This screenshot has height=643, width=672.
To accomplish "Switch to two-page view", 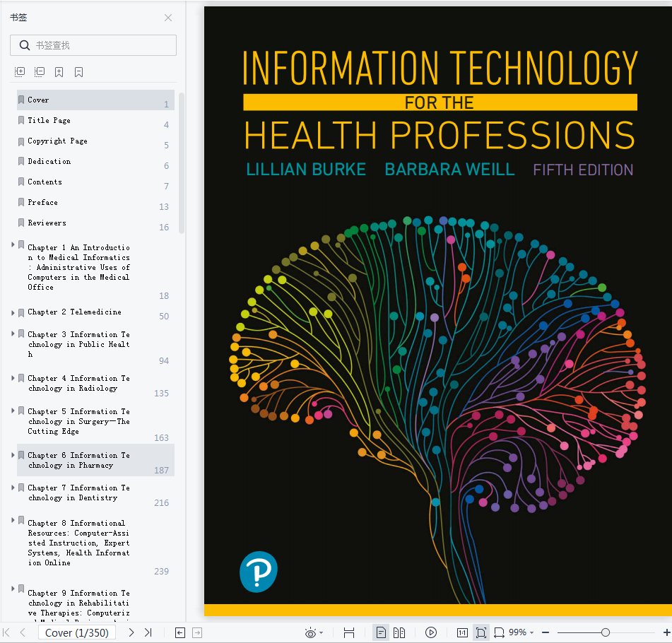I will pyautogui.click(x=399, y=632).
